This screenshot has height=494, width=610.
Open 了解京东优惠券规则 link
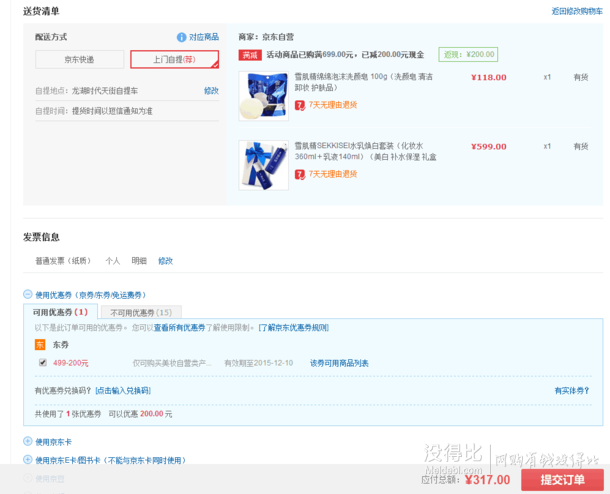[294, 328]
